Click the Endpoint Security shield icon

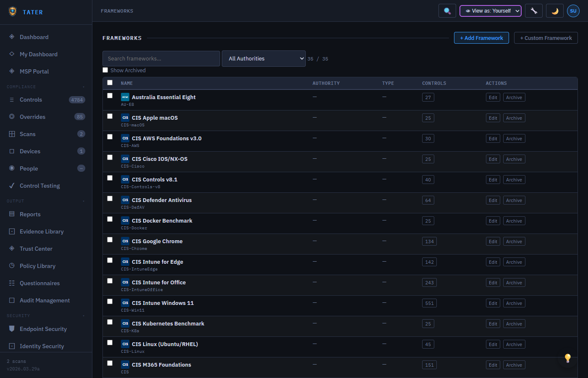tap(12, 328)
